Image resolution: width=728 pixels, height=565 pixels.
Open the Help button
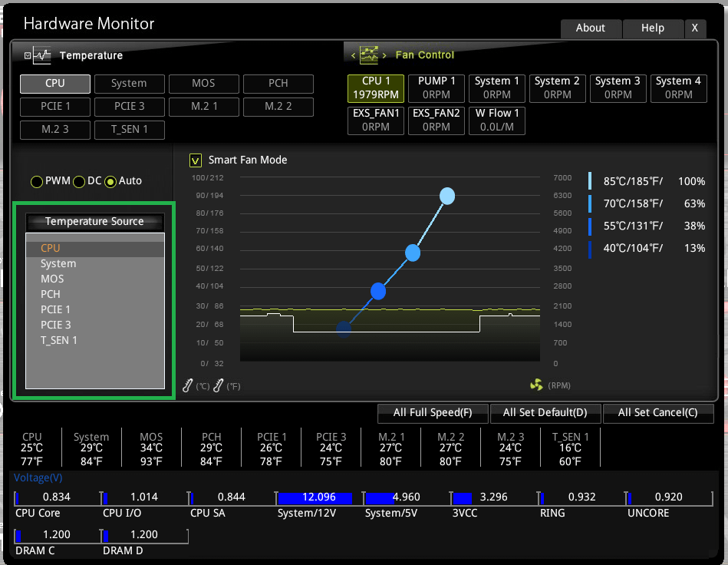click(x=653, y=28)
